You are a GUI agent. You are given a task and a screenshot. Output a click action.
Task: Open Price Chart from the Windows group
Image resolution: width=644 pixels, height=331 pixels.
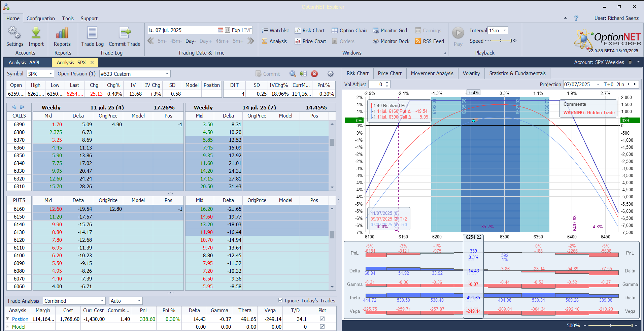pos(310,41)
